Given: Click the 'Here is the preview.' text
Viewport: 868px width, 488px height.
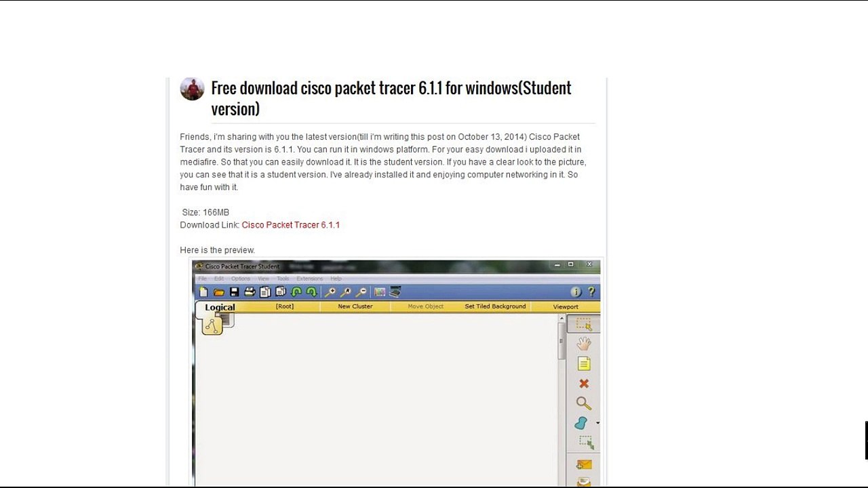Looking at the screenshot, I should (x=218, y=250).
